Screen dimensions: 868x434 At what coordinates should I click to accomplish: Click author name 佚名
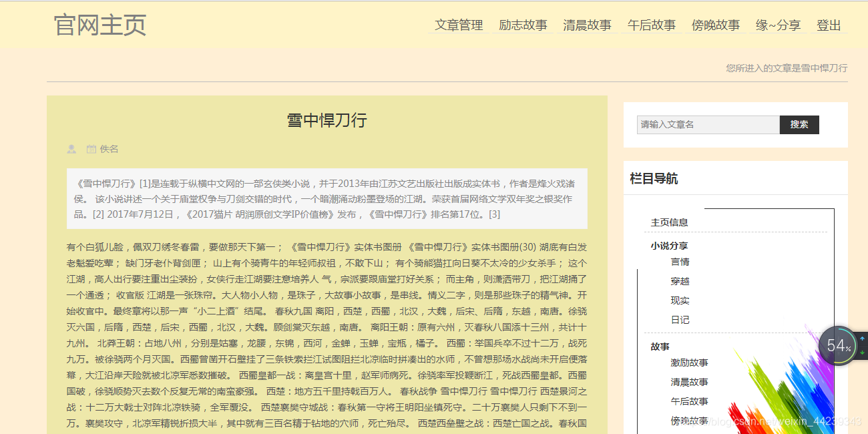tap(109, 149)
